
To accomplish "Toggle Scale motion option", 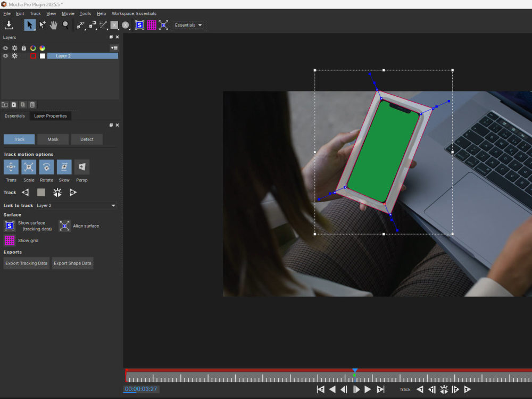I will point(29,167).
